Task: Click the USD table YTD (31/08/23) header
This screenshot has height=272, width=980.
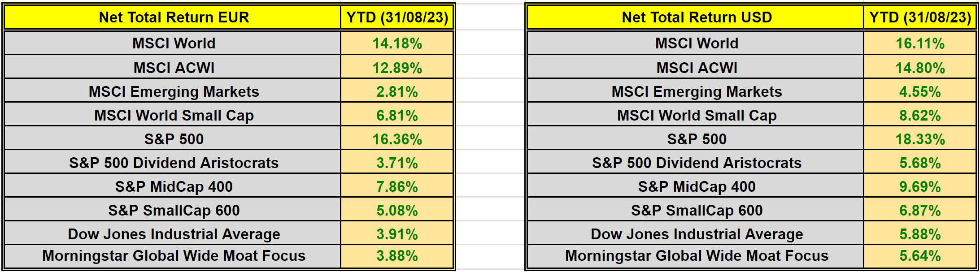Action: (920, 17)
